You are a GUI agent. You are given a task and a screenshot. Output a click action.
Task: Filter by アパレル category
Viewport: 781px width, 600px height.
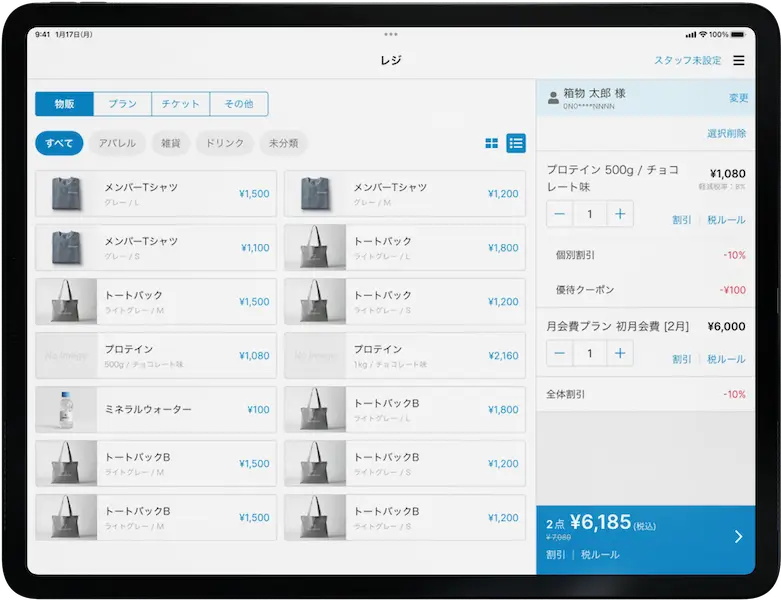point(117,143)
